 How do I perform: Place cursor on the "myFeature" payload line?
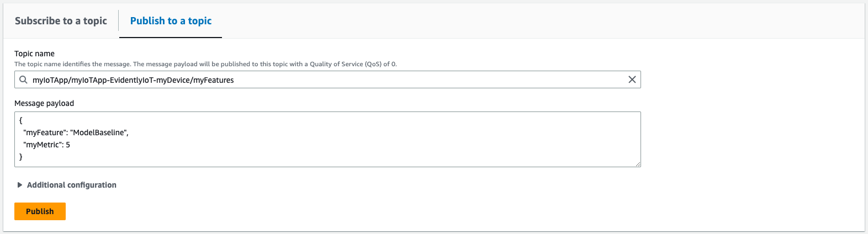76,132
